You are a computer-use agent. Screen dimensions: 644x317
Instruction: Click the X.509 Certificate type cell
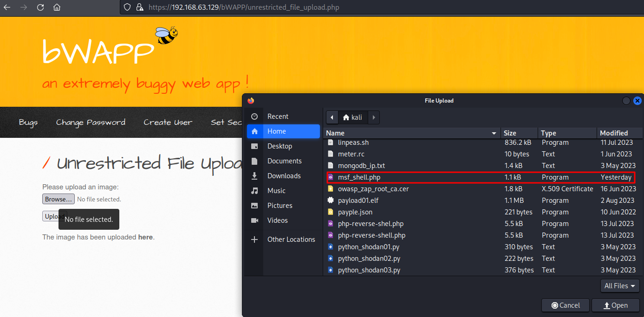[x=567, y=189]
